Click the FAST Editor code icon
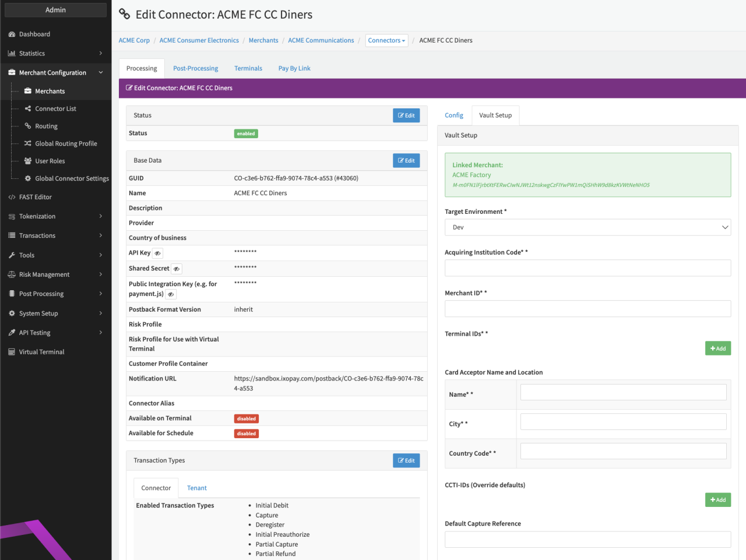The width and height of the screenshot is (746, 560). click(12, 198)
